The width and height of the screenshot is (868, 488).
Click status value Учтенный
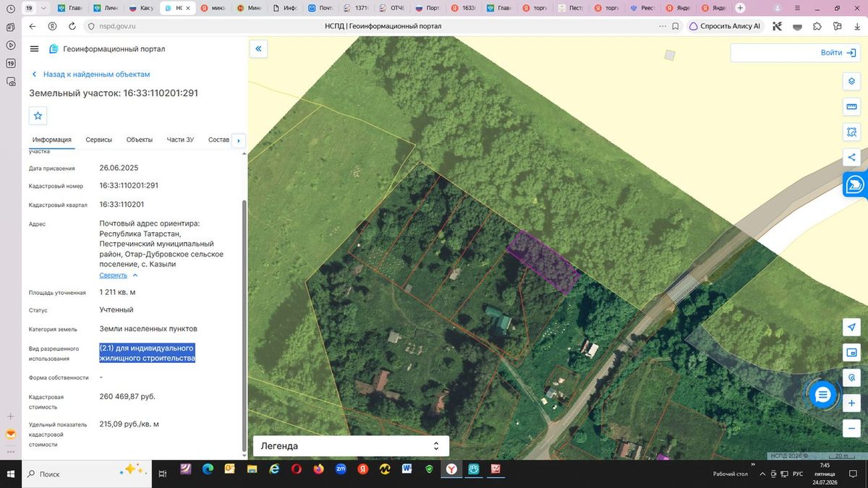click(x=116, y=309)
